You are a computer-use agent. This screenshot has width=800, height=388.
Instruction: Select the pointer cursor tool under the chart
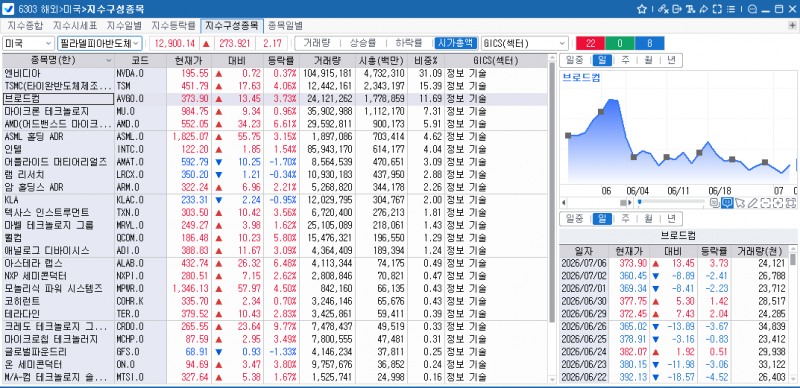click(740, 203)
